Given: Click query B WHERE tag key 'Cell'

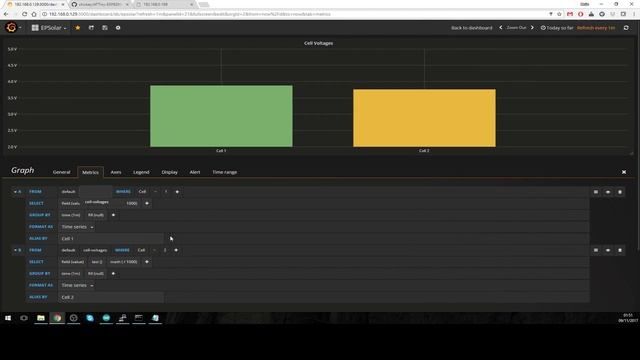Looking at the screenshot, I should 141,250.
